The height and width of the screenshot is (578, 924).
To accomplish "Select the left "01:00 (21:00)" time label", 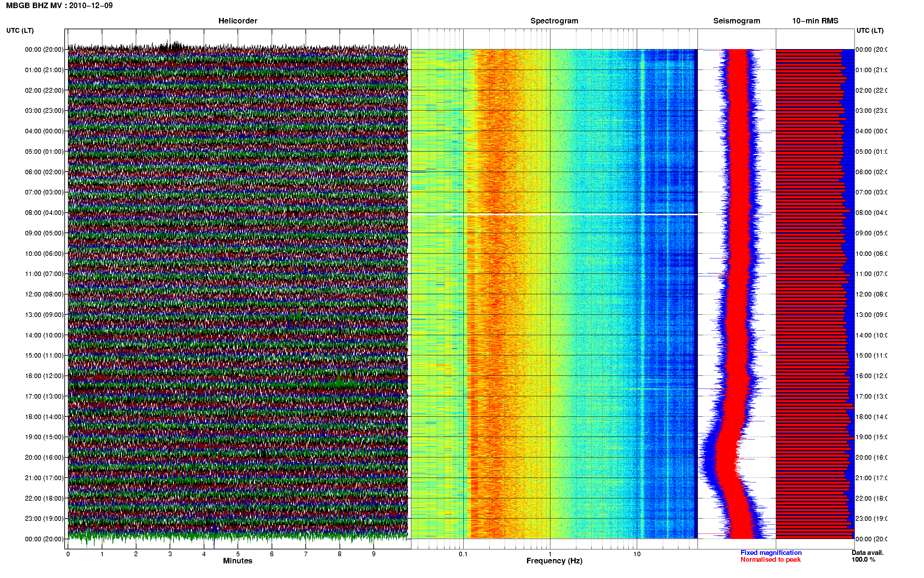I will (x=44, y=70).
